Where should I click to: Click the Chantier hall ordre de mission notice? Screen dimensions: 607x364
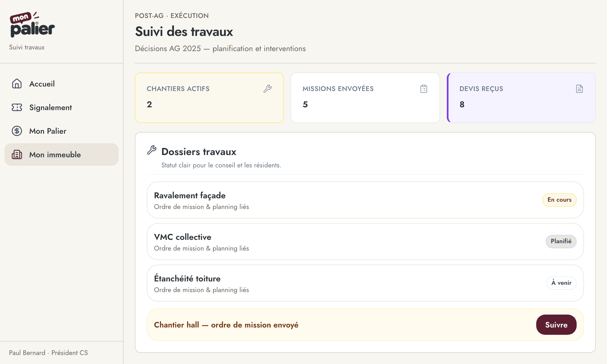tap(365, 325)
